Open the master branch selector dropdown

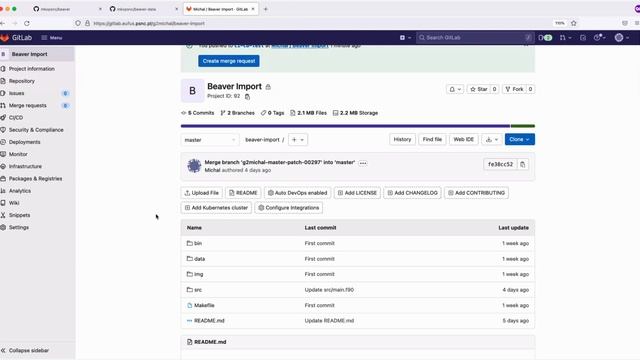[209, 140]
